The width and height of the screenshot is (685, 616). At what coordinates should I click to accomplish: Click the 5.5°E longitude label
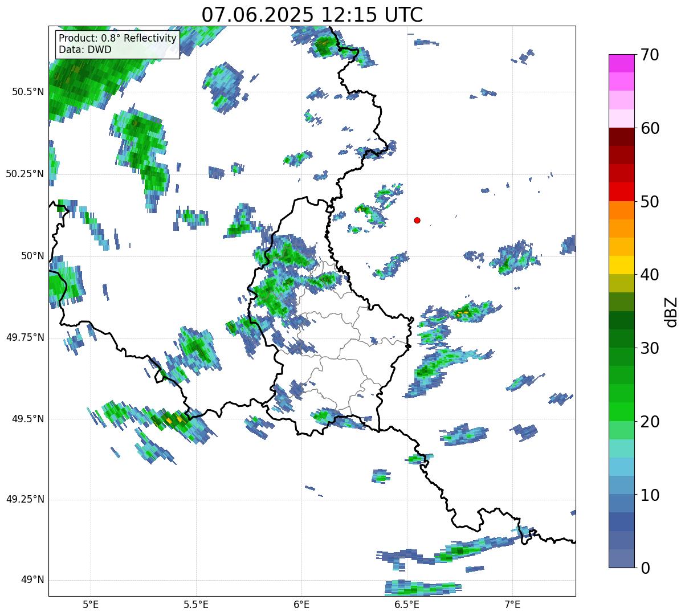point(196,604)
